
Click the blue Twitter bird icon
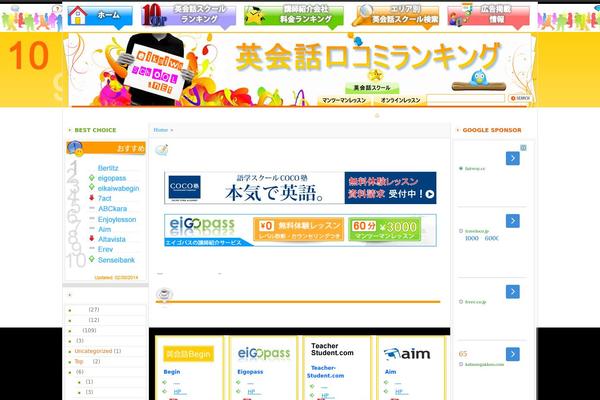coord(478,78)
